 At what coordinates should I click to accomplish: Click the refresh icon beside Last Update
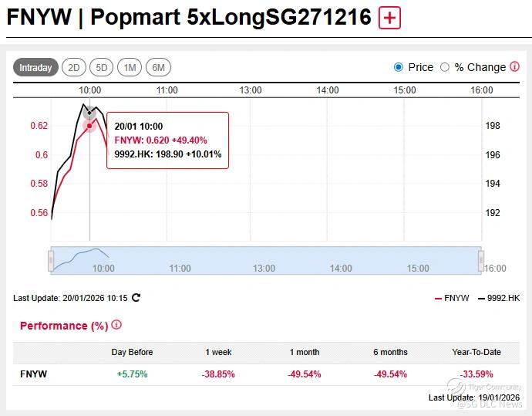(x=136, y=298)
